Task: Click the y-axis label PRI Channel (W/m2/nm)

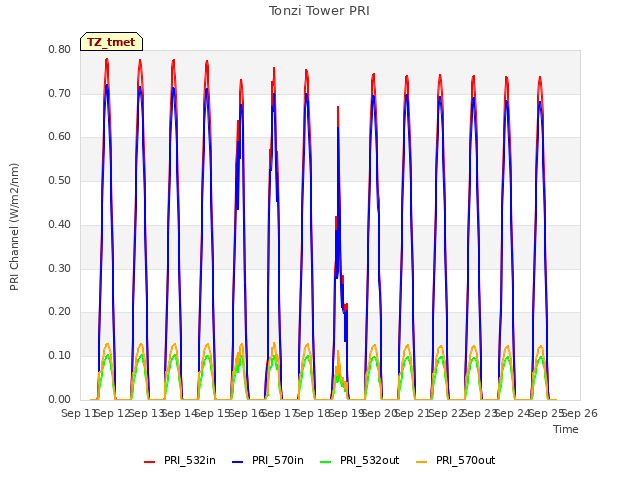Action: 14,227
